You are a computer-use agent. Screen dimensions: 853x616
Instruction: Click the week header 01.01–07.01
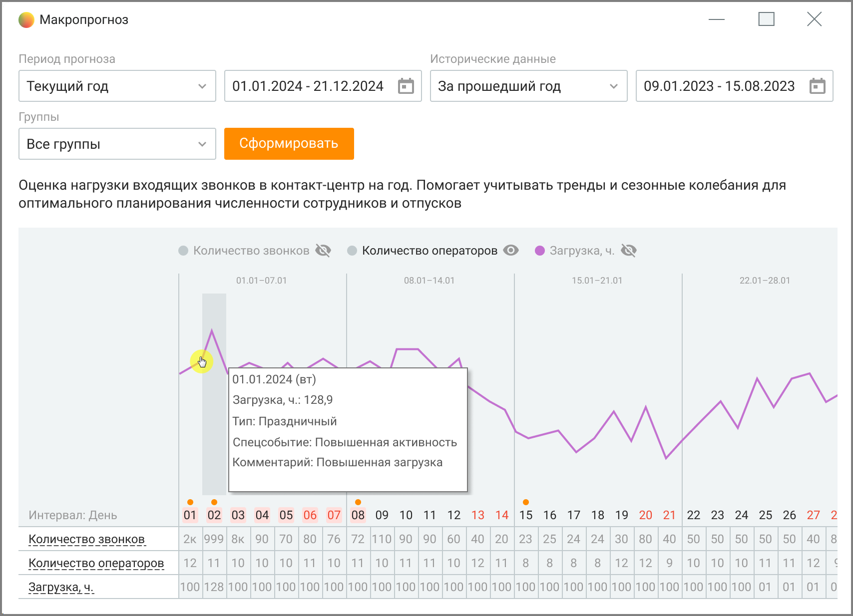click(x=262, y=281)
